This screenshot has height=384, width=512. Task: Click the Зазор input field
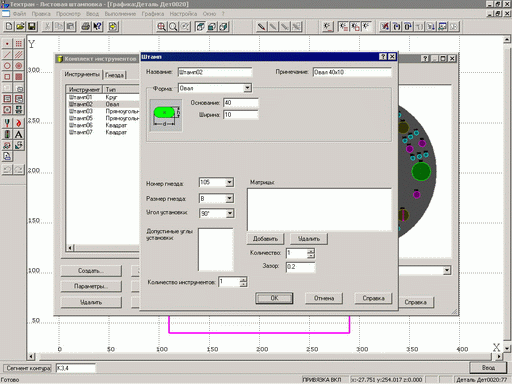[x=300, y=267]
